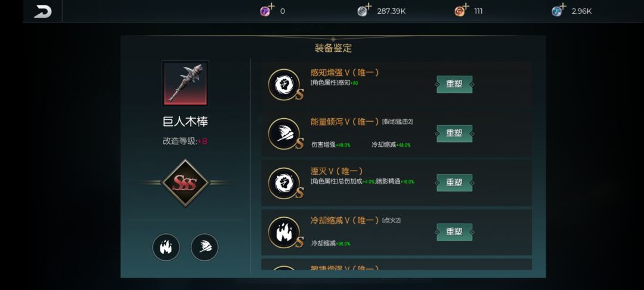This screenshot has width=644, height=290.
Task: Tap the 改造等级 +8 label
Action: point(185,141)
